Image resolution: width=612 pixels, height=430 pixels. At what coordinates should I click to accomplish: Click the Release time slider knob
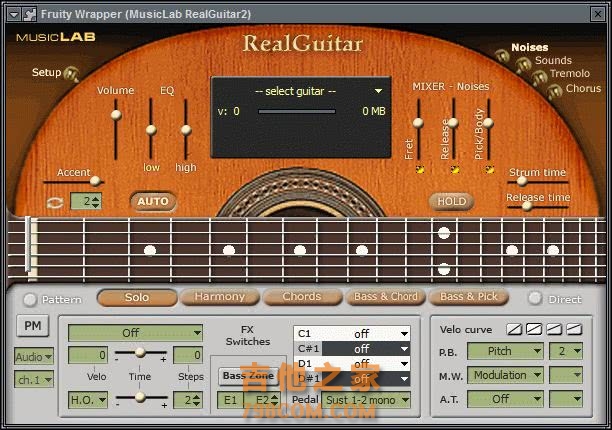coord(527,206)
